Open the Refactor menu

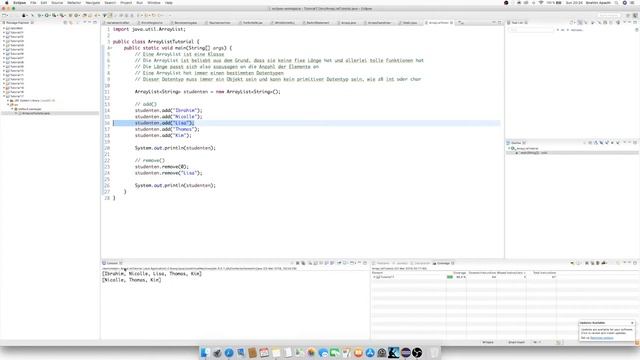click(74, 2)
